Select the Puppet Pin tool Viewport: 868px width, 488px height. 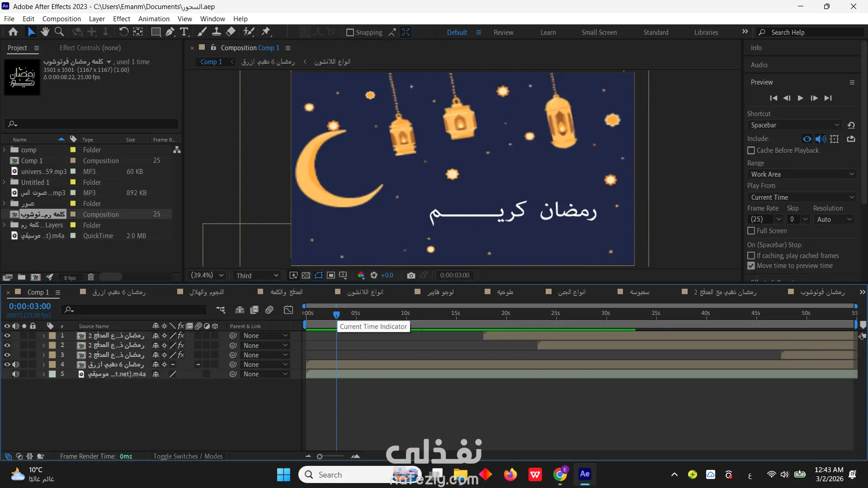(266, 32)
